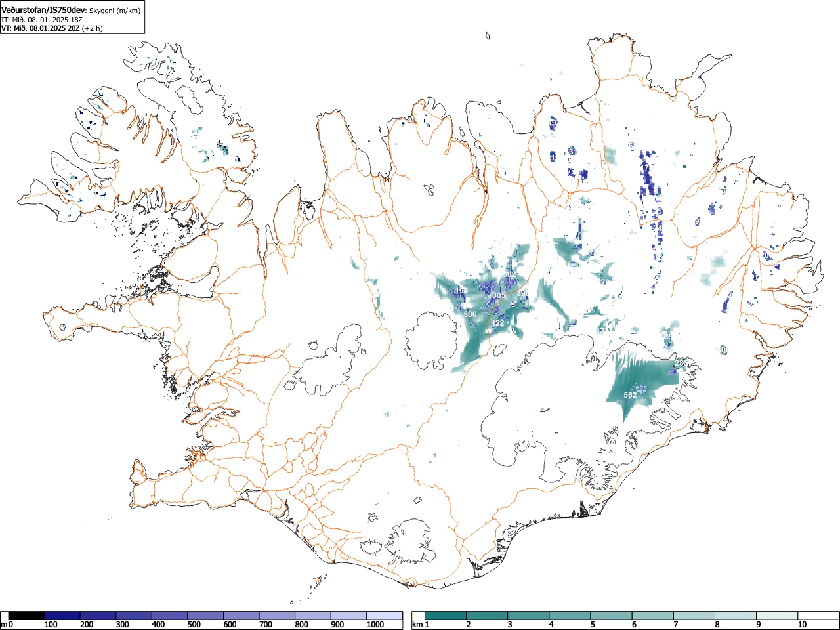840x630 pixels.
Task: Click the '305' visibility value on map
Action: click(x=499, y=296)
